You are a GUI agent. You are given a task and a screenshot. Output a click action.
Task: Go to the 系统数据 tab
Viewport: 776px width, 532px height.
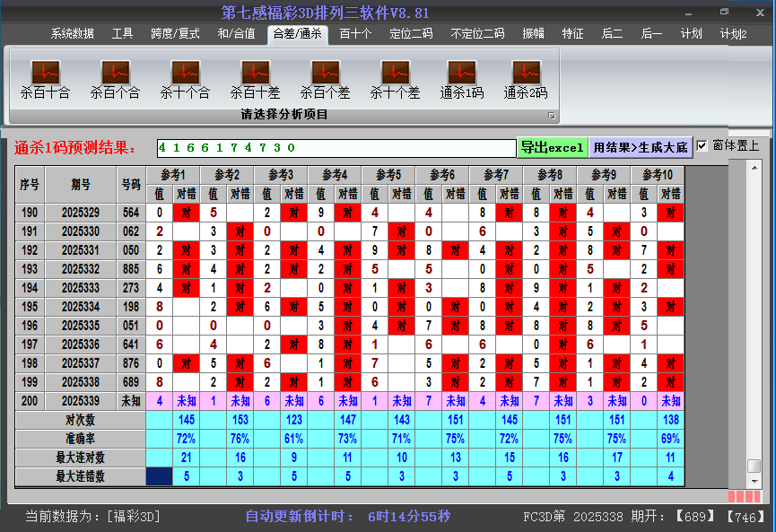click(x=72, y=34)
